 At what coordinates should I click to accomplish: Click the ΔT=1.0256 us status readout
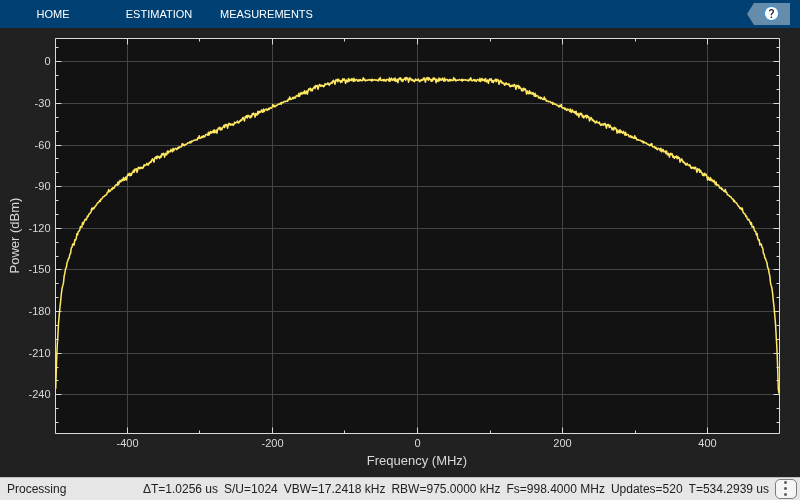(180, 489)
